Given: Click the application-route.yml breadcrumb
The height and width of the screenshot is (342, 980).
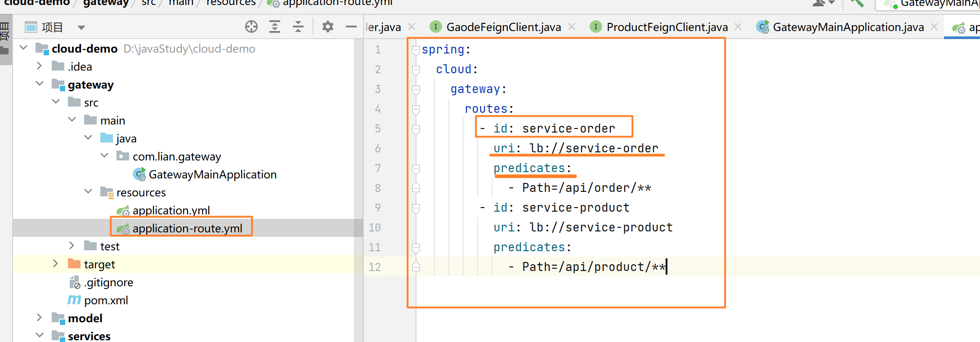Looking at the screenshot, I should click(330, 3).
